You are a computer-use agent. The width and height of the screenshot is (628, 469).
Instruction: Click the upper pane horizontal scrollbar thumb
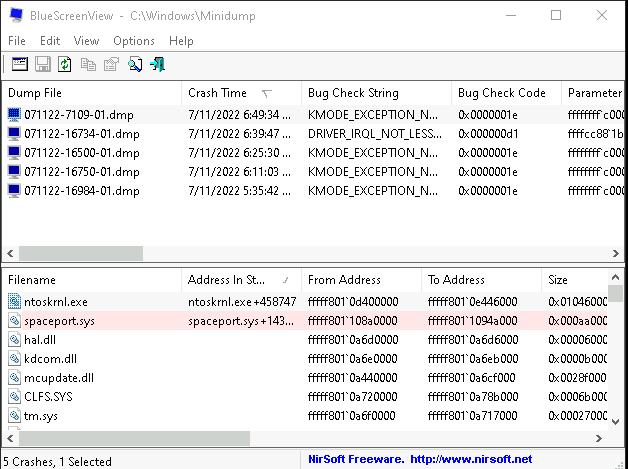point(81,253)
